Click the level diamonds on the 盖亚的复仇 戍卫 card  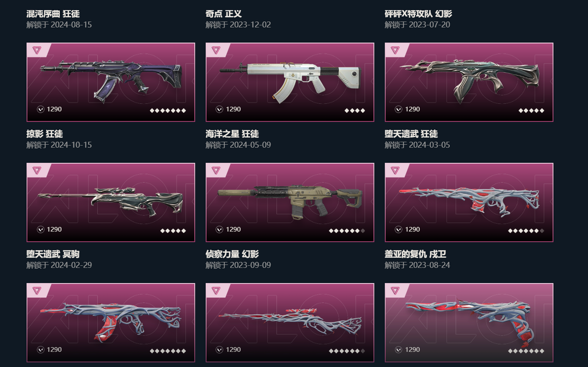526,231
